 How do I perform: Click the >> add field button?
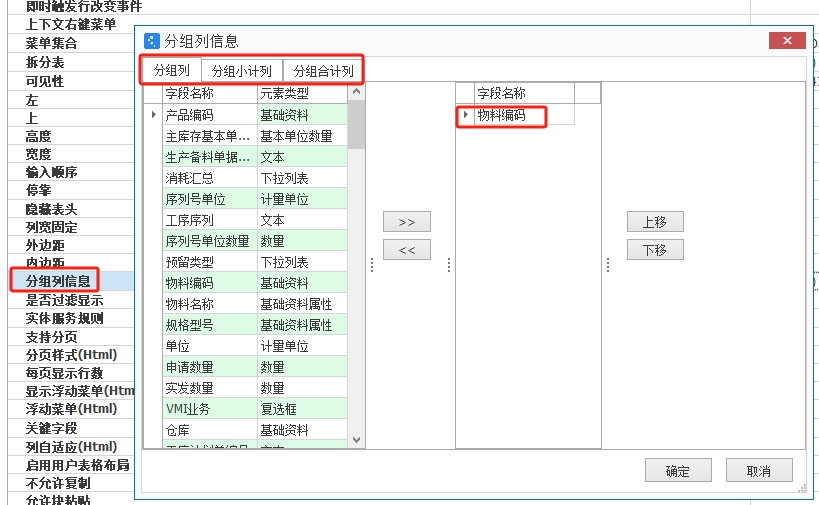pos(406,221)
